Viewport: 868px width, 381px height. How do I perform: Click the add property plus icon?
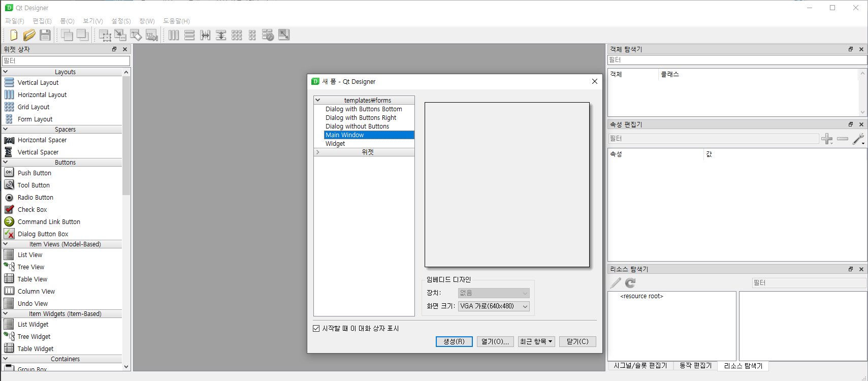tap(827, 139)
